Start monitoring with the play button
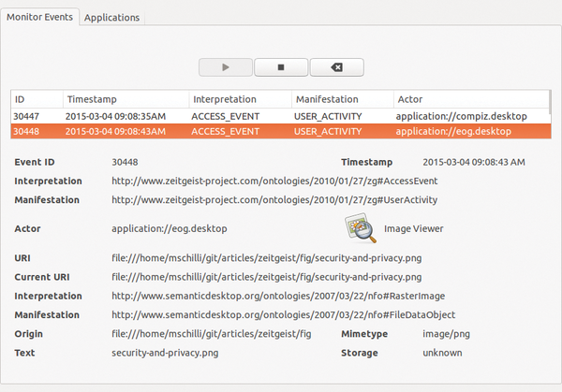This screenshot has width=562, height=392. (x=226, y=67)
